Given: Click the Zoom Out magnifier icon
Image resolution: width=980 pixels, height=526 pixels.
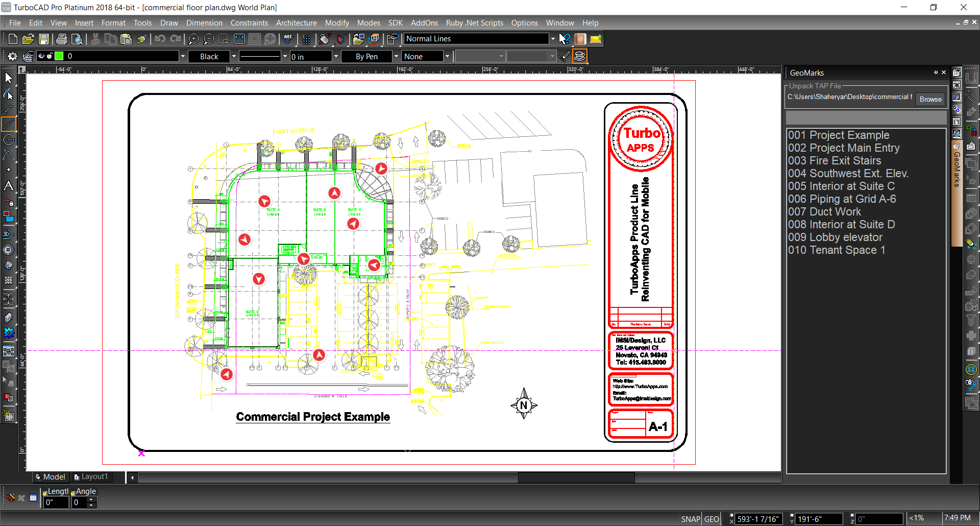Looking at the screenshot, I should tap(209, 39).
